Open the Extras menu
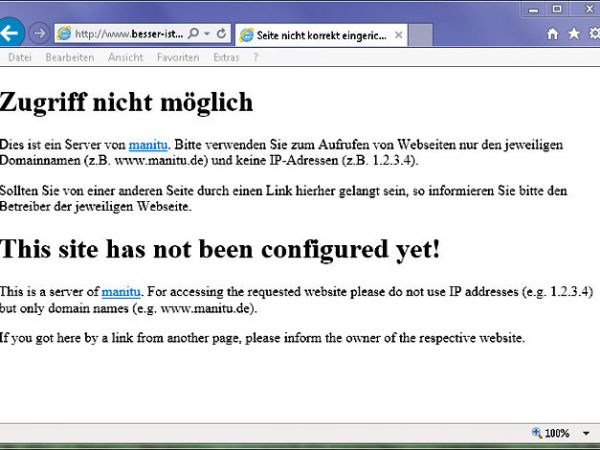This screenshot has width=600, height=450. point(226,57)
